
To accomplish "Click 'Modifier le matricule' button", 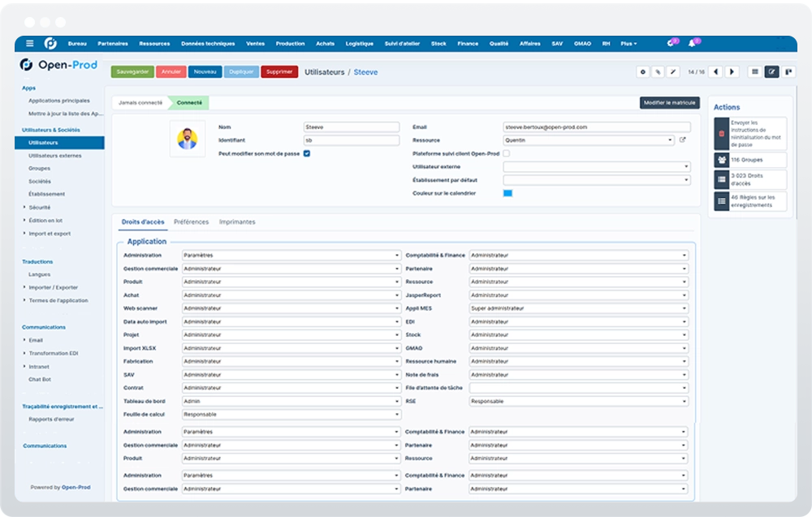I will click(670, 102).
